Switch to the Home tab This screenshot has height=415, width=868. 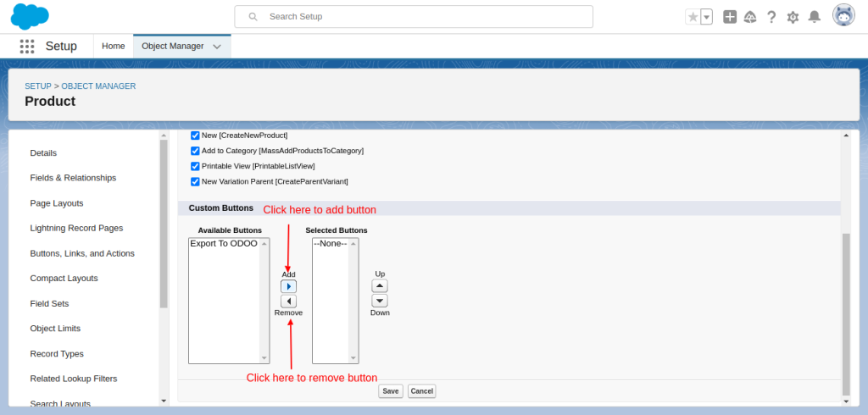click(x=114, y=47)
